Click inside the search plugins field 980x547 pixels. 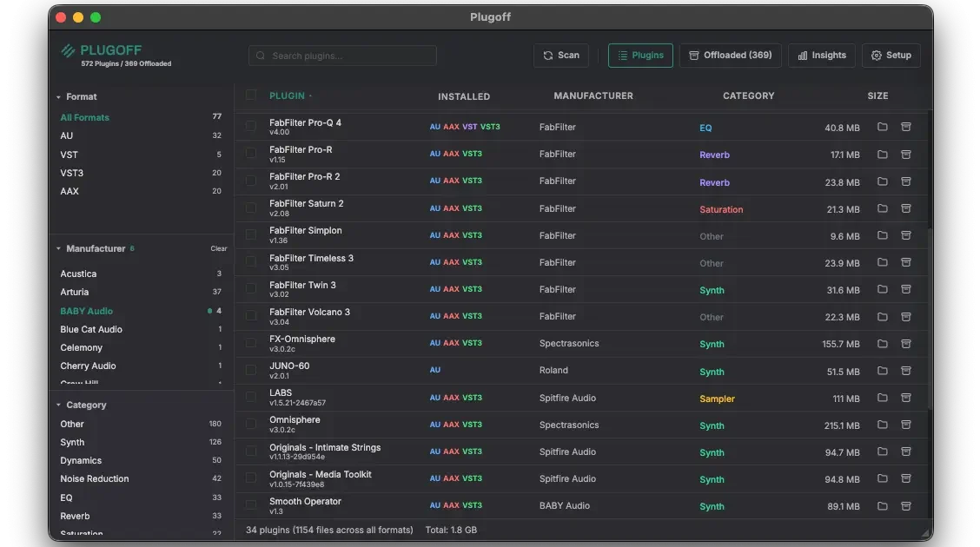(x=342, y=55)
